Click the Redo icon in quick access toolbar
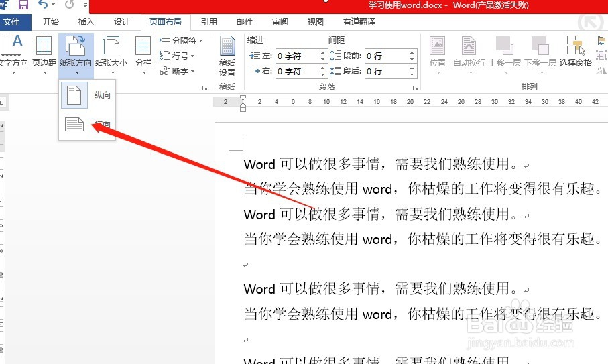608x364 pixels. (x=70, y=5)
